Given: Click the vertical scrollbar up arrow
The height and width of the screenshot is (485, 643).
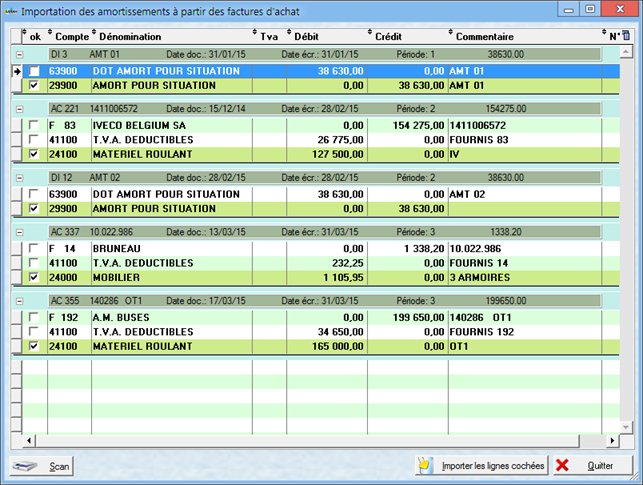Looking at the screenshot, I should [626, 52].
